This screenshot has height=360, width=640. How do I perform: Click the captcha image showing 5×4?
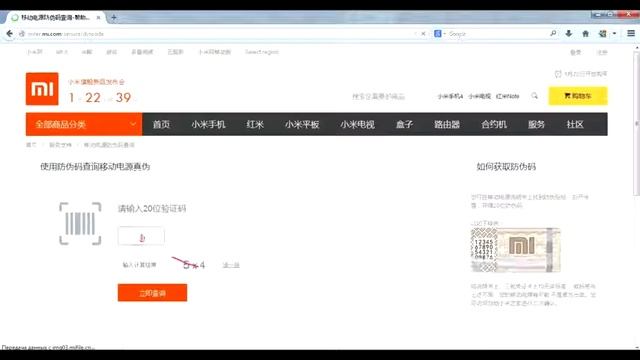pos(189,264)
